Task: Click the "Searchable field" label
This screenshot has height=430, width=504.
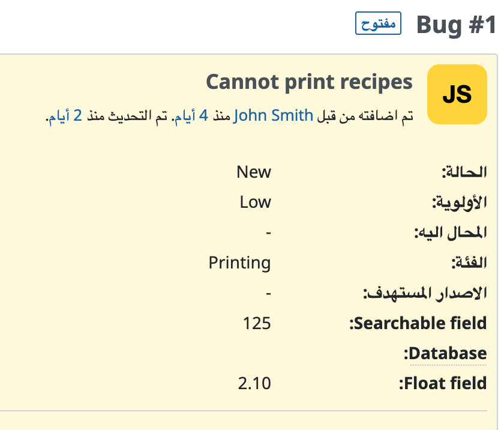Action: coord(418,324)
